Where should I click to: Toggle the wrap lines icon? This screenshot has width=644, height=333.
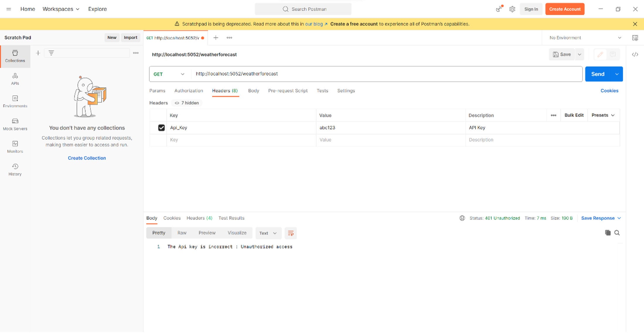click(x=291, y=233)
